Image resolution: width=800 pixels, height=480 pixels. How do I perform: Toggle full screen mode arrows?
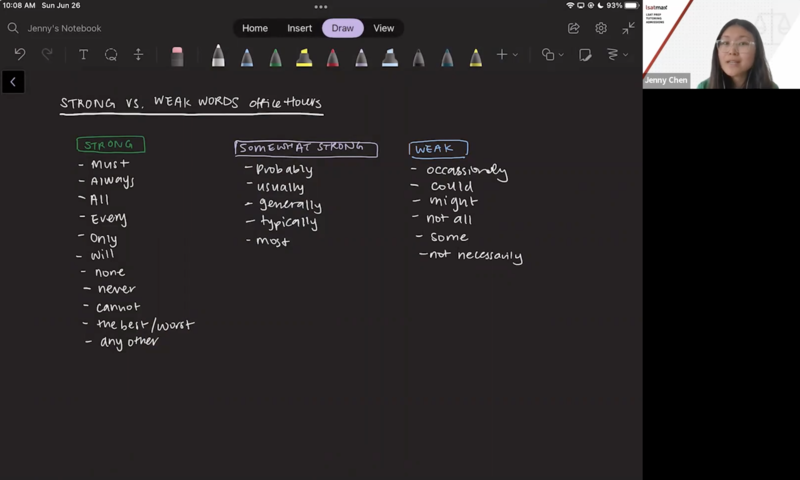click(628, 28)
